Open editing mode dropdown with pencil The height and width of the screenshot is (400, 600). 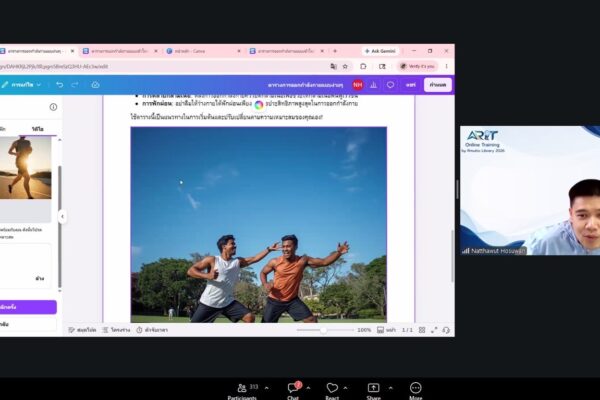click(x=21, y=85)
